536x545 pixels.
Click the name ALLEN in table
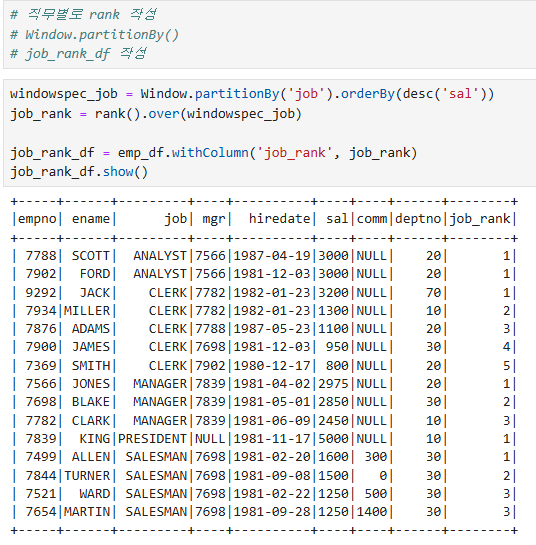pyautogui.click(x=91, y=457)
